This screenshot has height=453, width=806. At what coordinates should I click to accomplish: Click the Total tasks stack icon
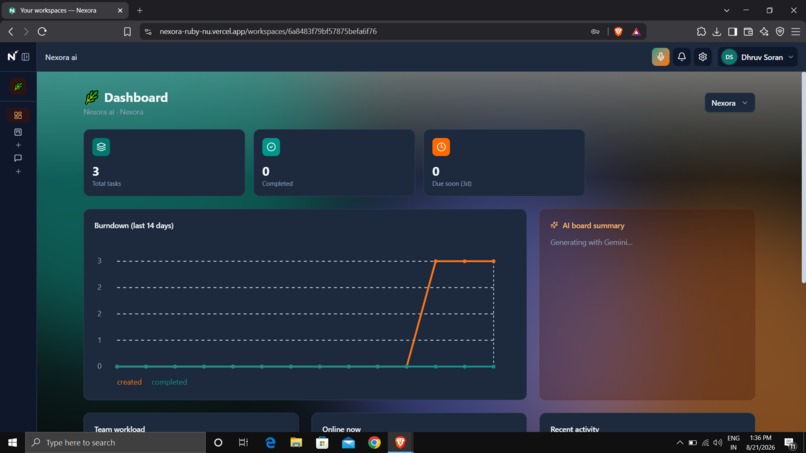pos(101,147)
